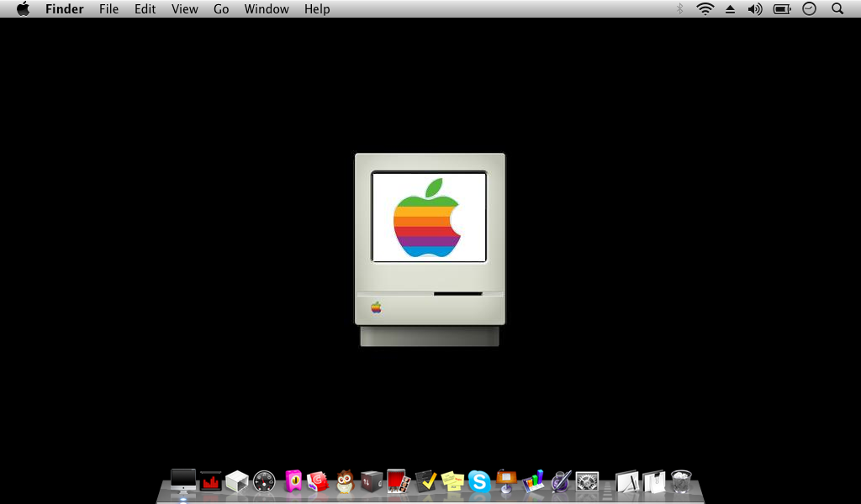Open the Help menu
861x504 pixels.
point(317,8)
